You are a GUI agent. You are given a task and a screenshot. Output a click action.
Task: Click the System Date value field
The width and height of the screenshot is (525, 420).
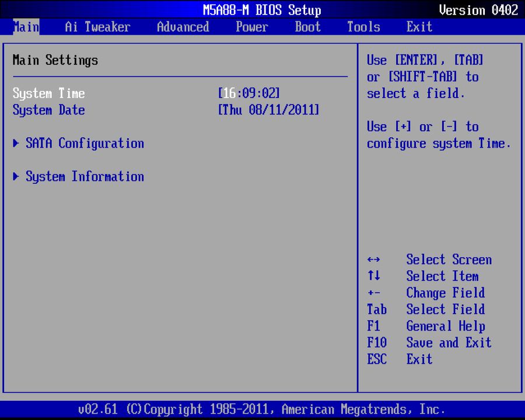tap(268, 110)
